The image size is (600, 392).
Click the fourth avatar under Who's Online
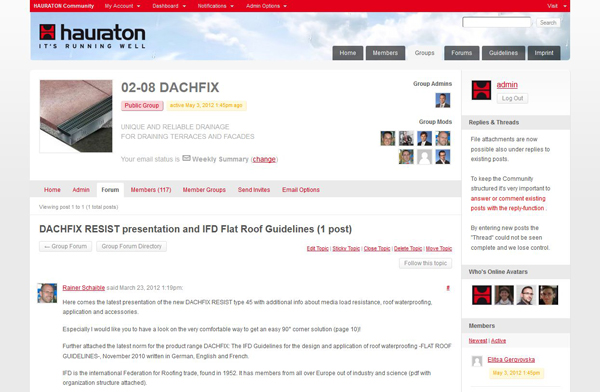548,295
